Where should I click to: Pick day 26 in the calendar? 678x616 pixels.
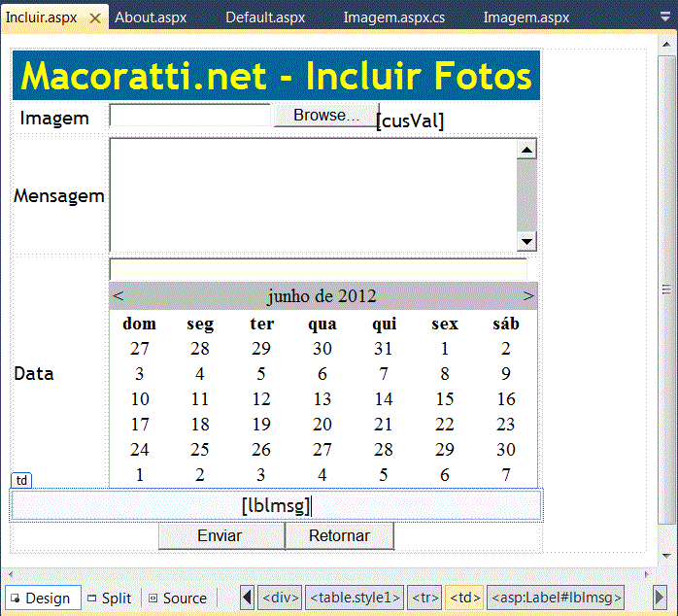tap(261, 450)
